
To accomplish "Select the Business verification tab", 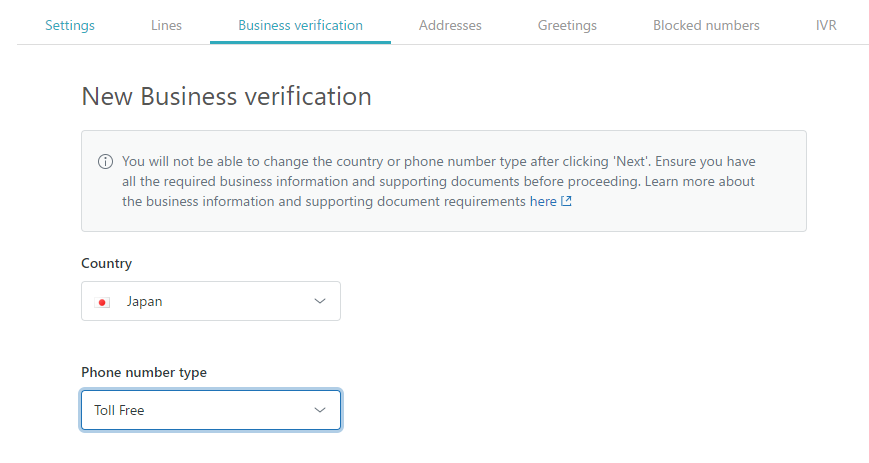I will coord(300,26).
